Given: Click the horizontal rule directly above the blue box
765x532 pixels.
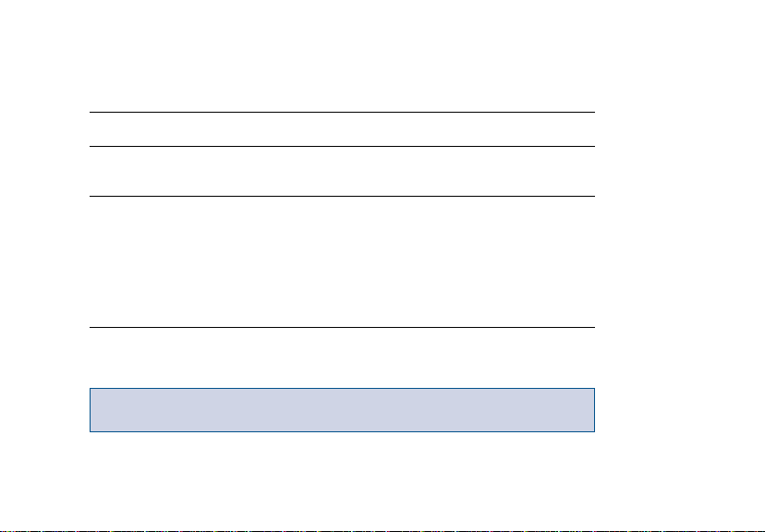Looking at the screenshot, I should pos(342,327).
